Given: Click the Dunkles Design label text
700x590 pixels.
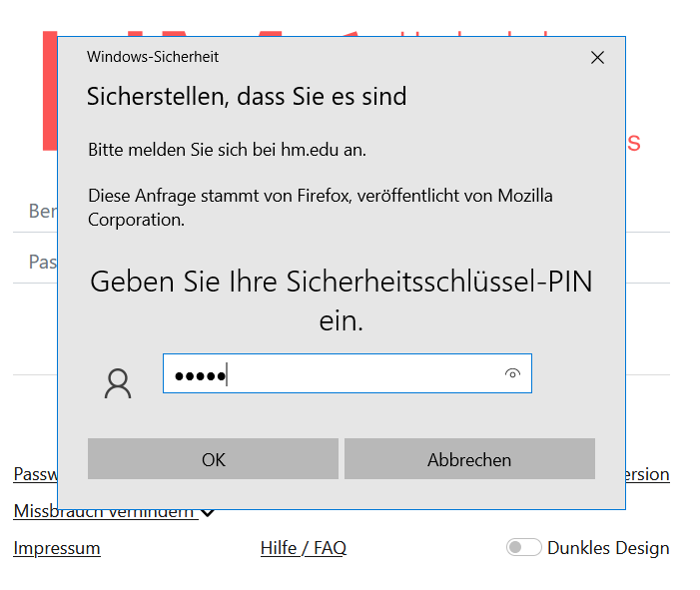Looking at the screenshot, I should 608,548.
